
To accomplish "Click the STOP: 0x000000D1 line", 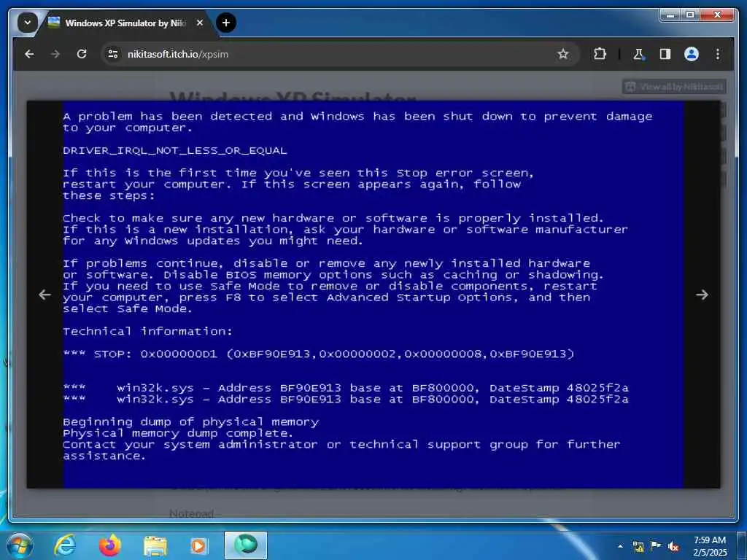I will [319, 354].
